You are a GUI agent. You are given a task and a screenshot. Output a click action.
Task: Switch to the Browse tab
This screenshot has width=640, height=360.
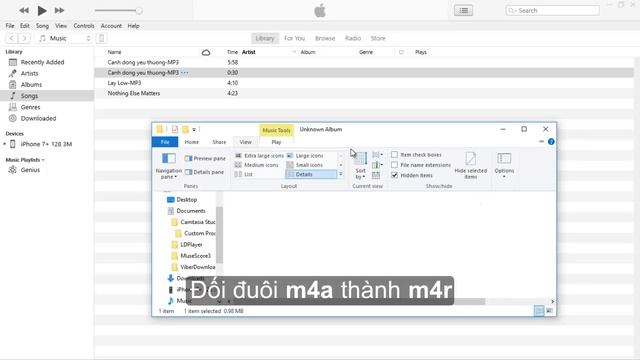(325, 38)
